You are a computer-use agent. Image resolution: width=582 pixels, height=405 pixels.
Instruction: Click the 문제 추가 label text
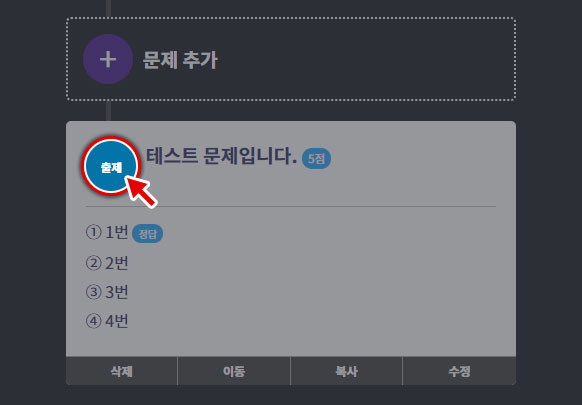[180, 60]
